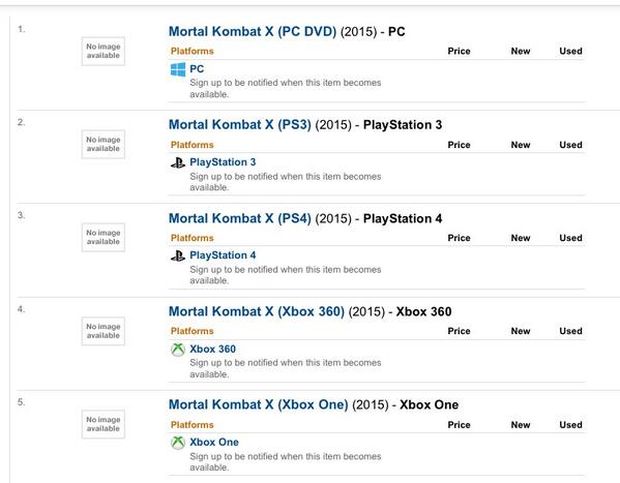Image resolution: width=620 pixels, height=483 pixels.
Task: Click the Xbox One result's No image thumbnail
Action: click(x=103, y=424)
